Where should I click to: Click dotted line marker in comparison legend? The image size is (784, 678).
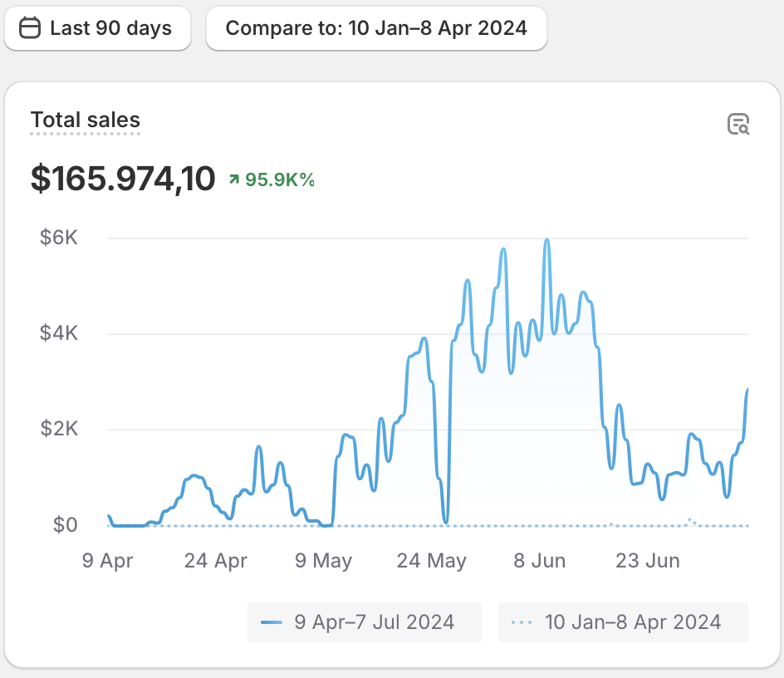pos(522,622)
